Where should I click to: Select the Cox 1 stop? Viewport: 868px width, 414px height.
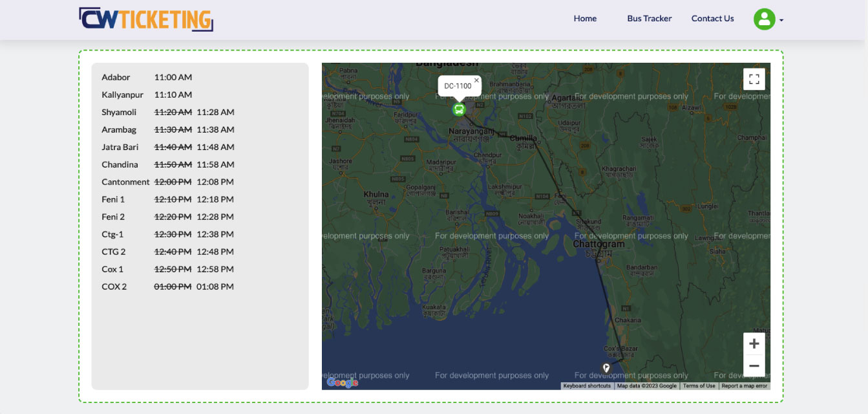click(x=112, y=269)
